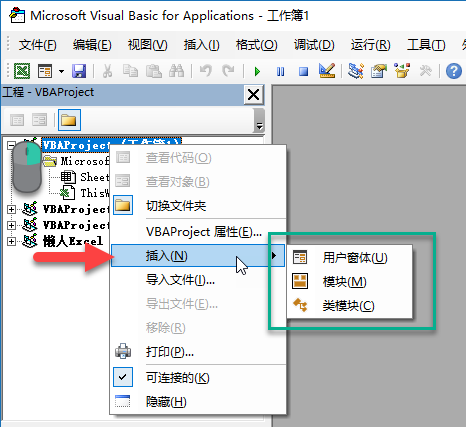466x427 pixels.
Task: Select ThisWorkbook item in project tree
Action: [x=94, y=193]
